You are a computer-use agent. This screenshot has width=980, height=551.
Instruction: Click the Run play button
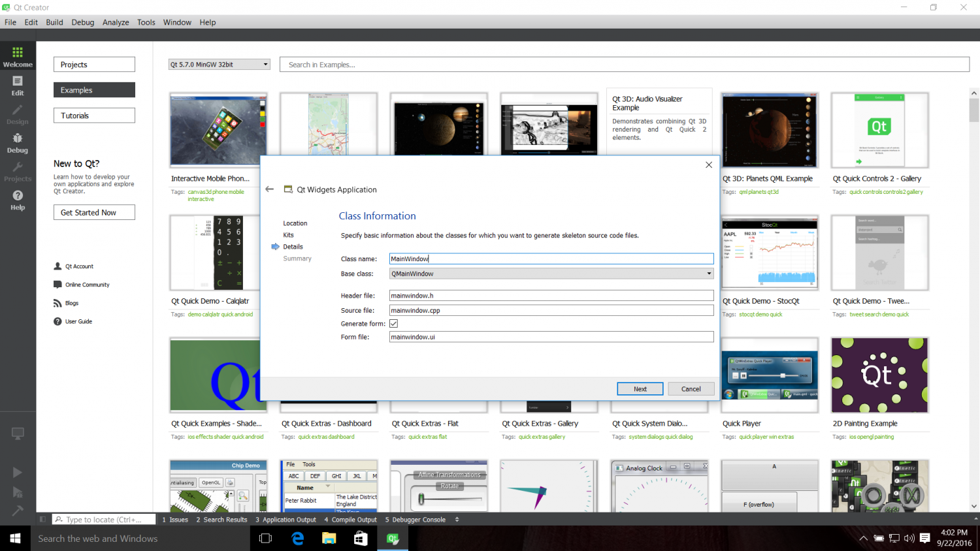[x=18, y=472]
